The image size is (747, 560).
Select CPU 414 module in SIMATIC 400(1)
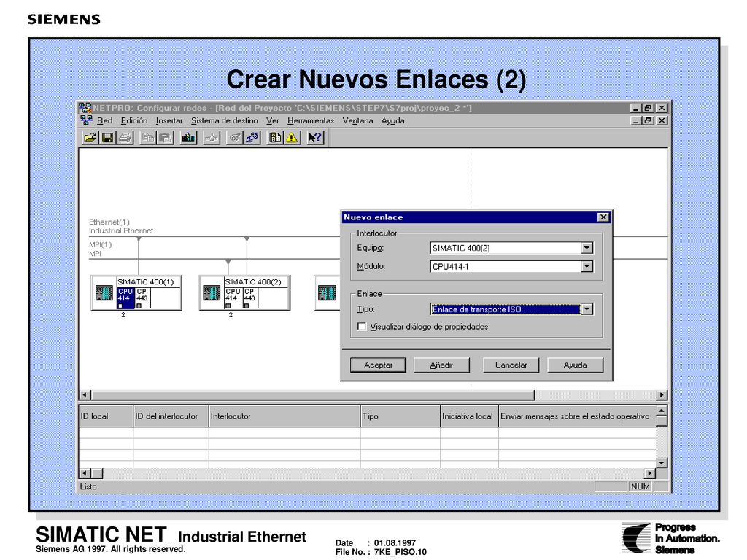[125, 298]
